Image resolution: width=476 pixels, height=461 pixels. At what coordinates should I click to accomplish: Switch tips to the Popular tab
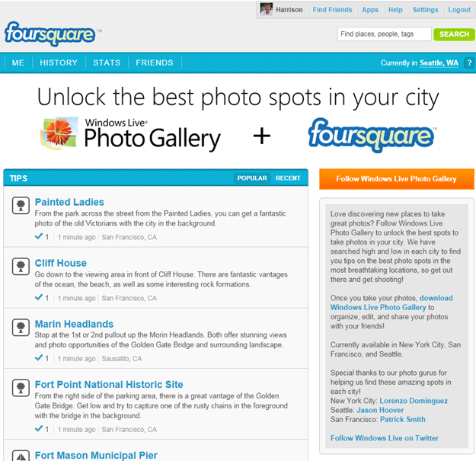252,178
